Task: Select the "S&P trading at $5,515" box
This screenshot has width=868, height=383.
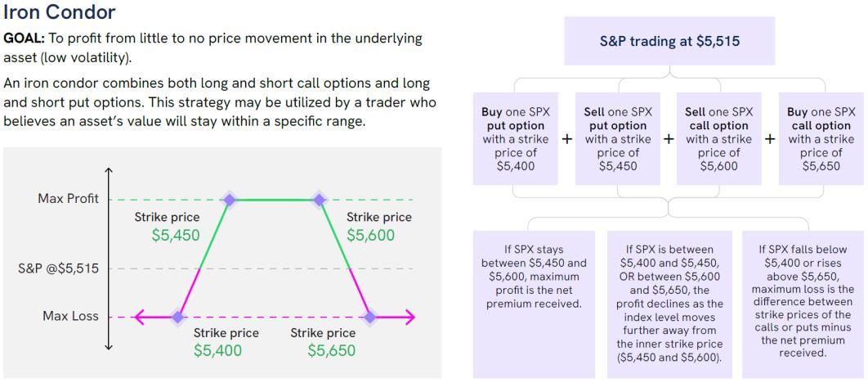Action: click(x=669, y=41)
